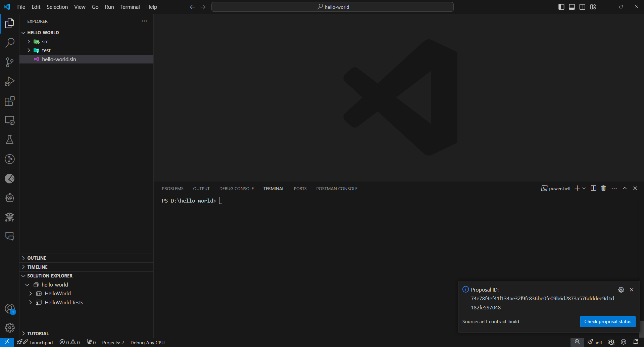Toggle bottom panel visibility in title bar
The width and height of the screenshot is (644, 347).
(x=572, y=7)
